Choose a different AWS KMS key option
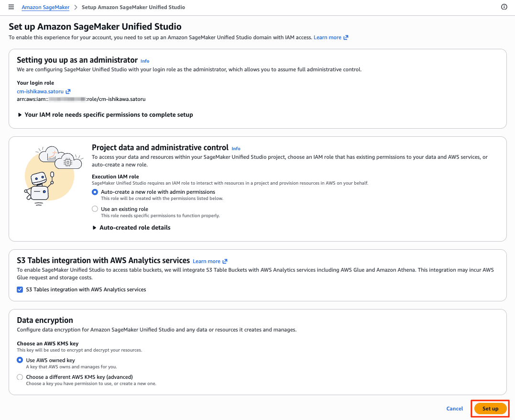Viewport: 515px width, 420px height. pos(20,377)
